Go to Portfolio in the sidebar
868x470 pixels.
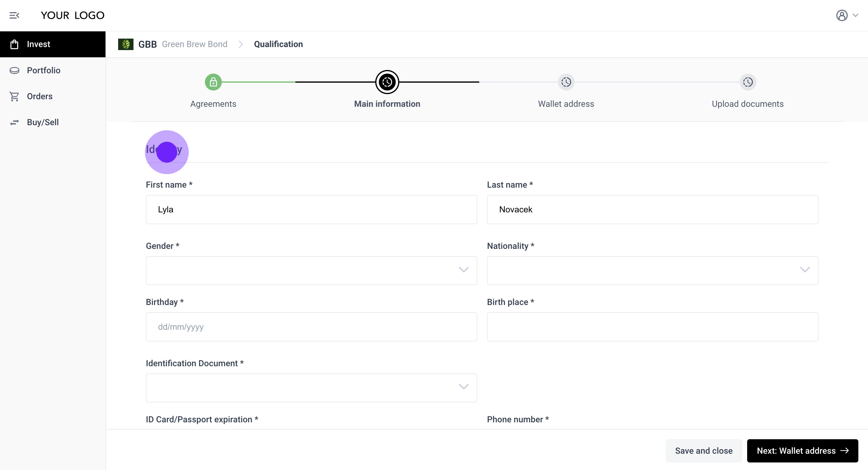point(43,70)
